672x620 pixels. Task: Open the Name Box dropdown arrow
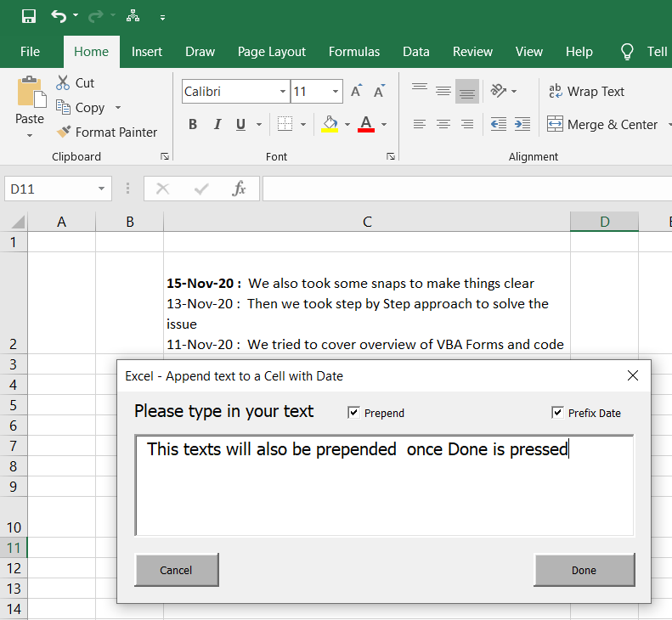[101, 189]
